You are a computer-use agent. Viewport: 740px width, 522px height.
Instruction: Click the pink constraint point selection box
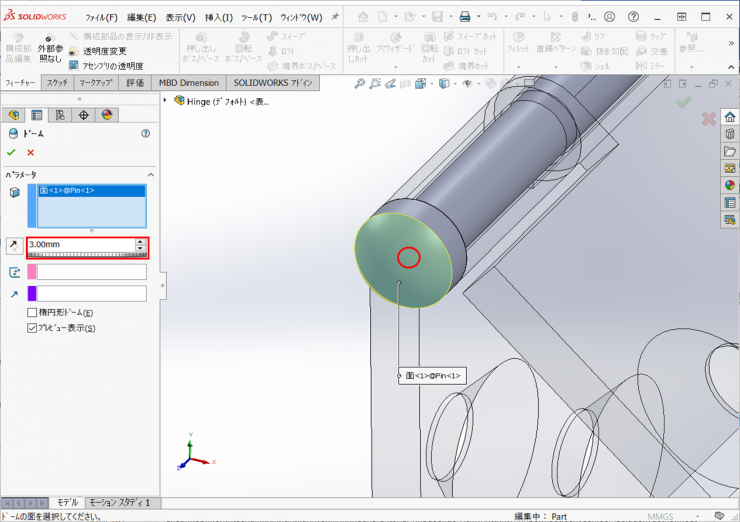(91, 272)
